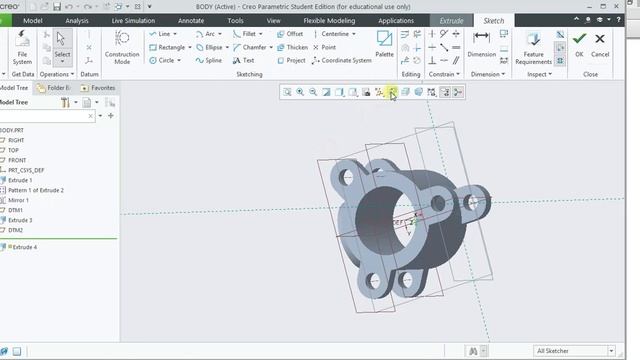
Task: Click the Dimension tool
Action: (482, 44)
